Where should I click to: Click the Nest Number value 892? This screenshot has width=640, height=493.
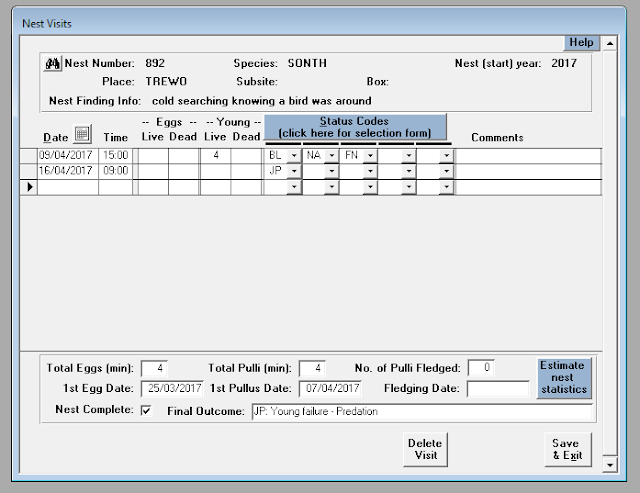point(155,63)
